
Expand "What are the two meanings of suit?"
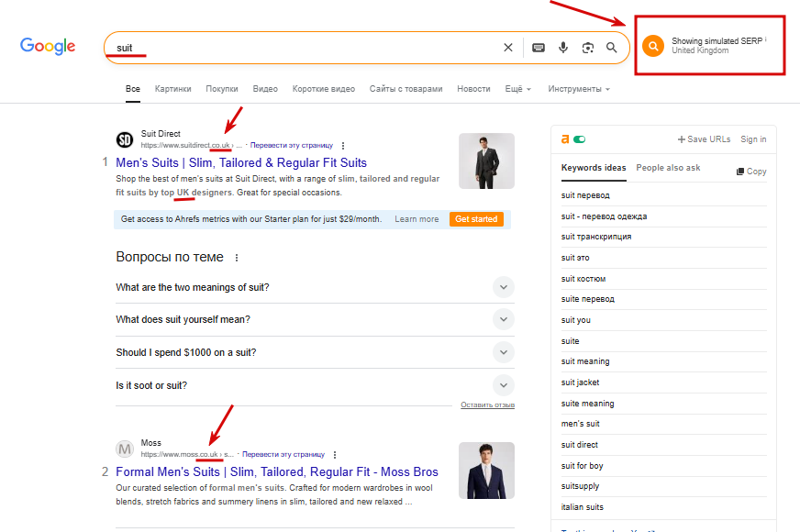pyautogui.click(x=315, y=287)
